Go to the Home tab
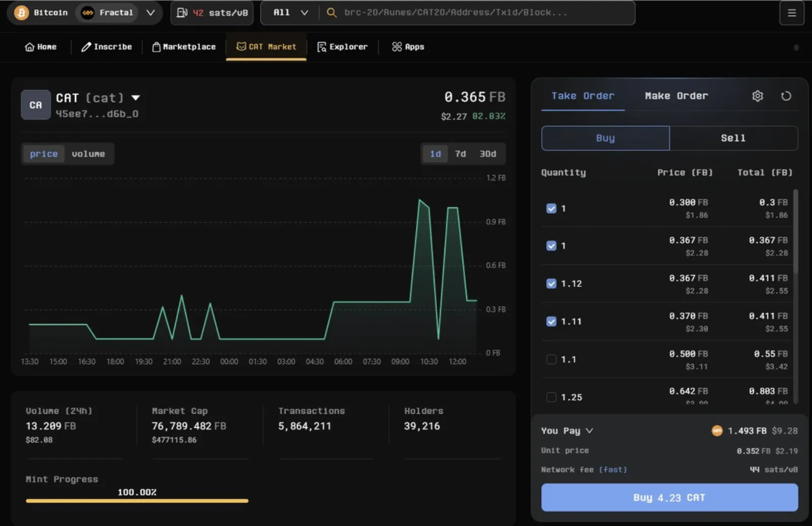 click(41, 47)
